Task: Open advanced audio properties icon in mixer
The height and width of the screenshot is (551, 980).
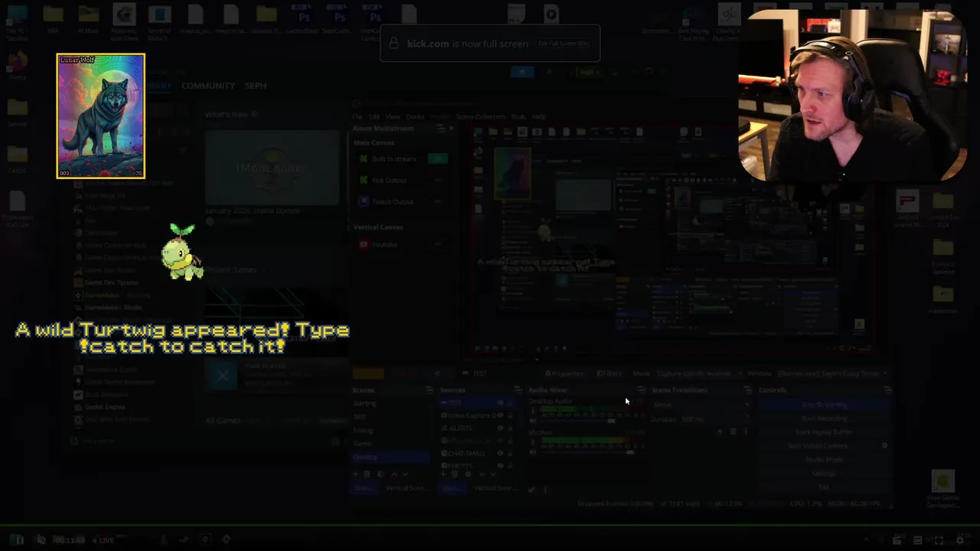Action: coord(531,490)
